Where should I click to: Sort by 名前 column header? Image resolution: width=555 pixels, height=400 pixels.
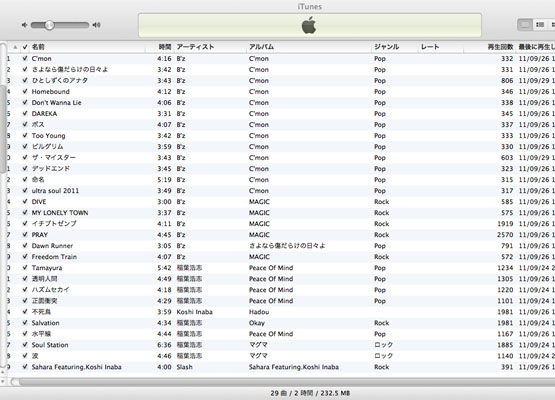[x=38, y=47]
